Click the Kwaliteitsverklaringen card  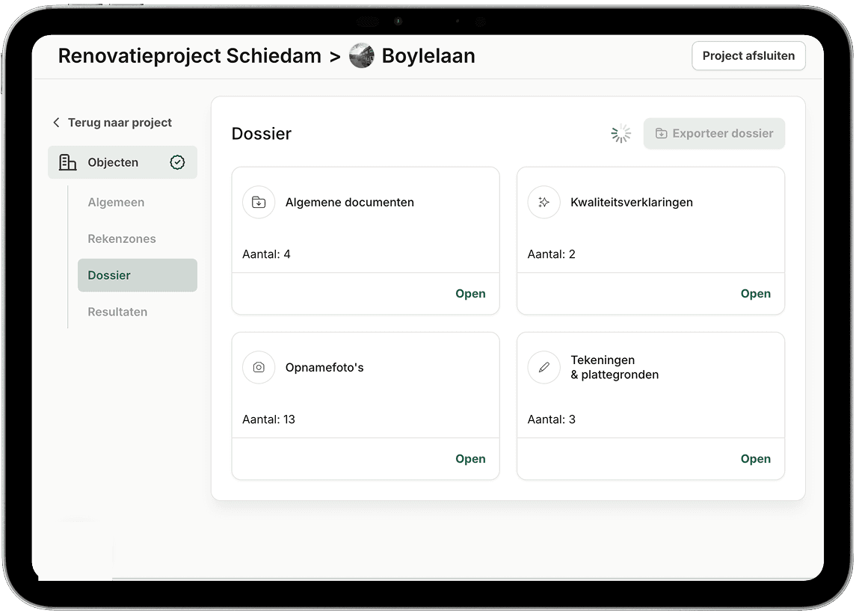650,220
